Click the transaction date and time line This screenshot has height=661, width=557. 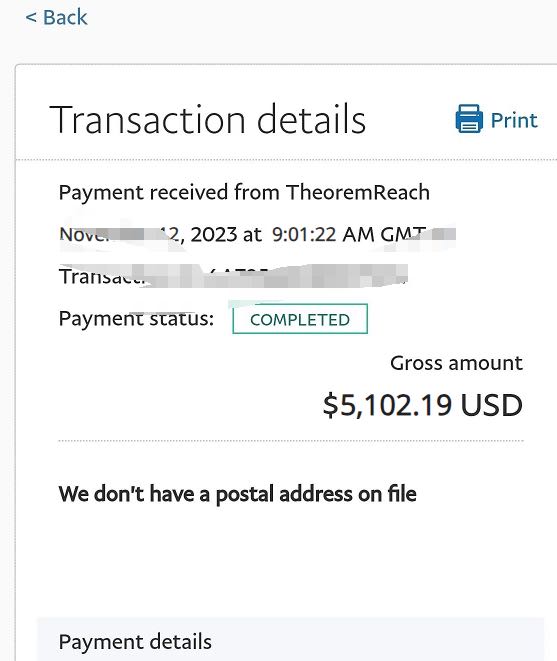click(257, 234)
